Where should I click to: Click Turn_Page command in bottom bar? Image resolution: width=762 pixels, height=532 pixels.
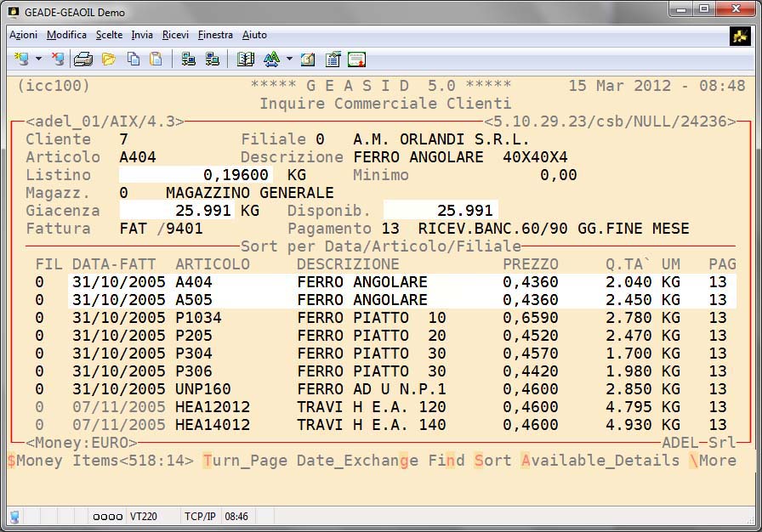[x=245, y=461]
